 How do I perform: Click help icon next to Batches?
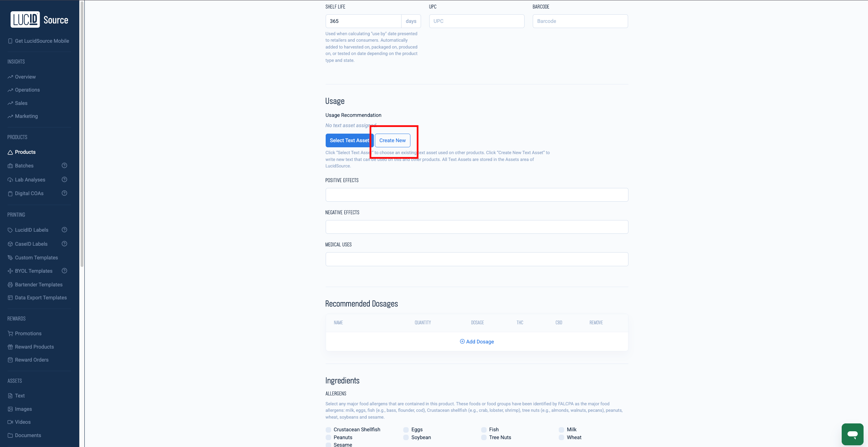(x=64, y=165)
